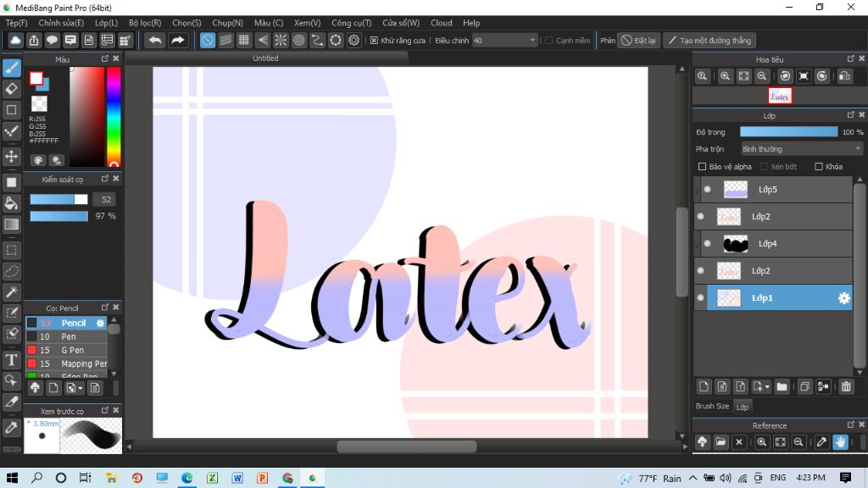Open the cloud save icon in toolbar
The width and height of the screenshot is (868, 488).
point(15,41)
